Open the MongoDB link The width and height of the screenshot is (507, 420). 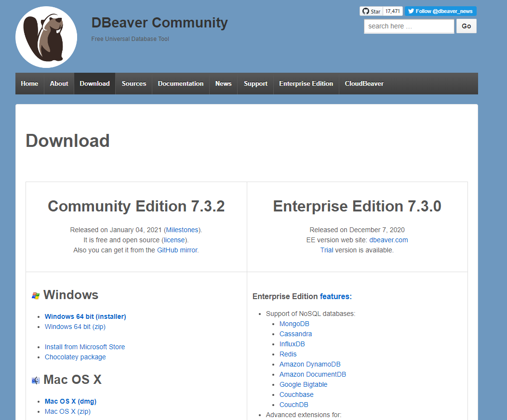tap(294, 324)
